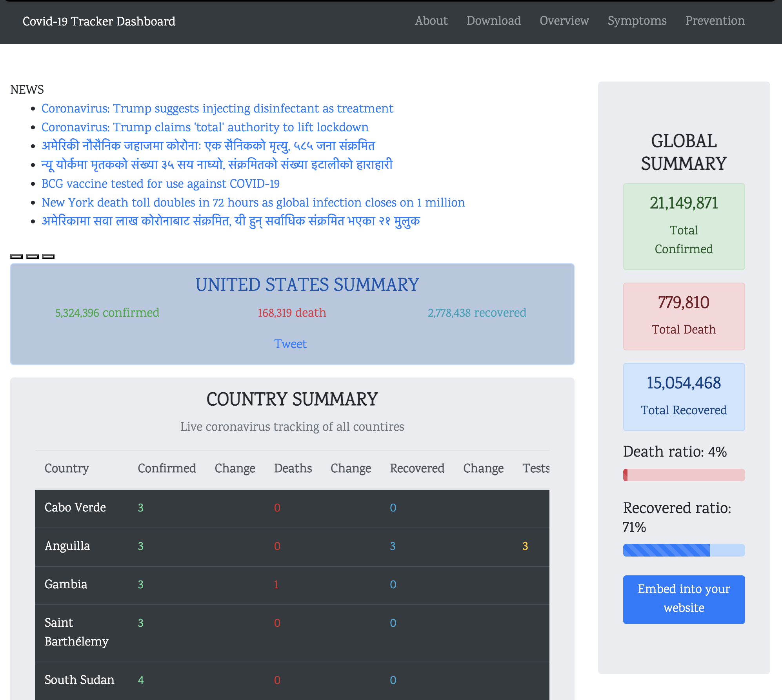
Task: Click the COUNTRY SUMMARY heading
Action: click(292, 399)
